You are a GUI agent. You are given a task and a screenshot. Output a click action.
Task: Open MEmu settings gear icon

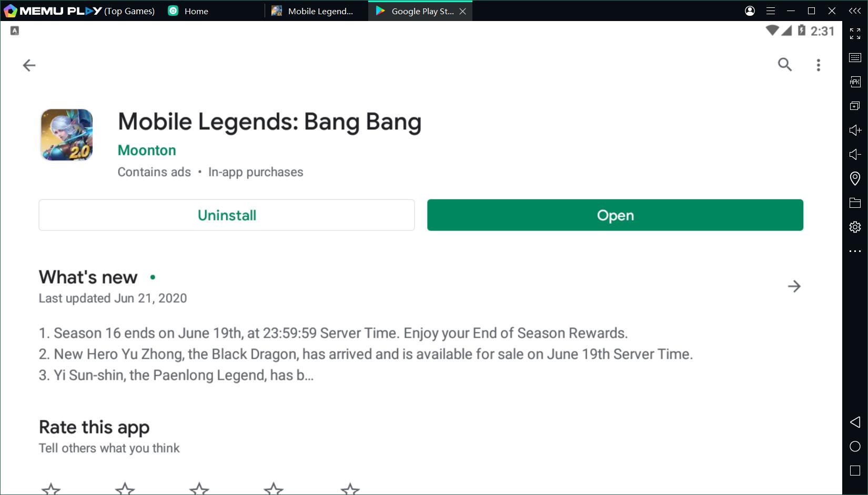tap(855, 227)
